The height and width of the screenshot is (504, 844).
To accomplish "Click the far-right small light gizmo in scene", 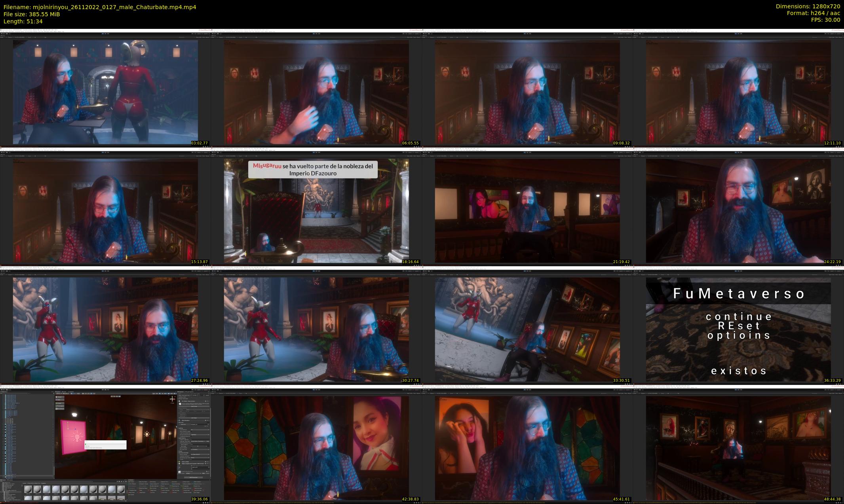I will [x=170, y=433].
